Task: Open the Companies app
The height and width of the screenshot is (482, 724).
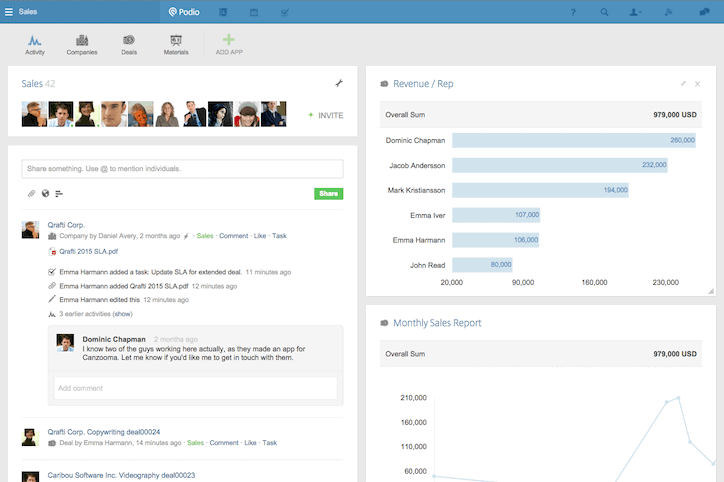Action: click(x=82, y=43)
